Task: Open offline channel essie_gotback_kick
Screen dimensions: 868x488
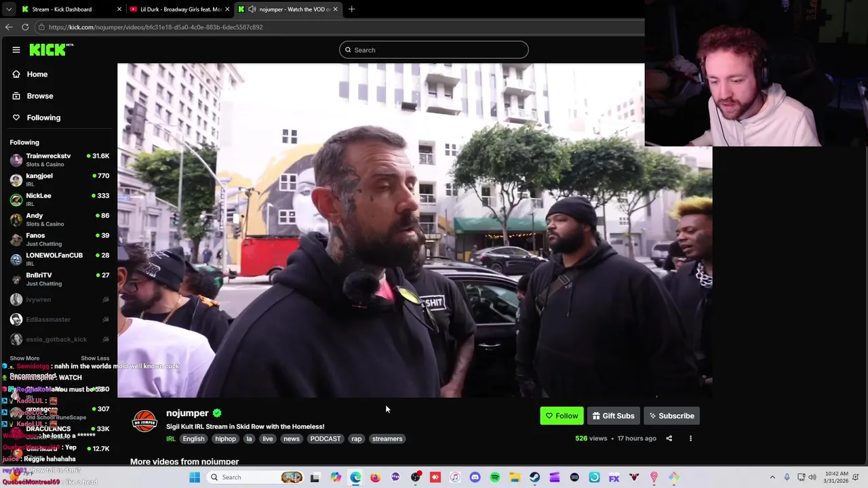Action: pos(60,339)
